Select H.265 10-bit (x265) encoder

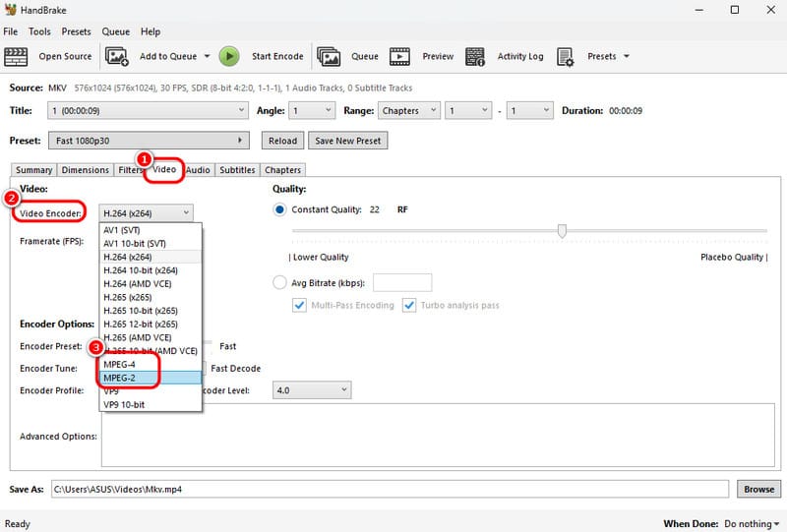(151, 311)
